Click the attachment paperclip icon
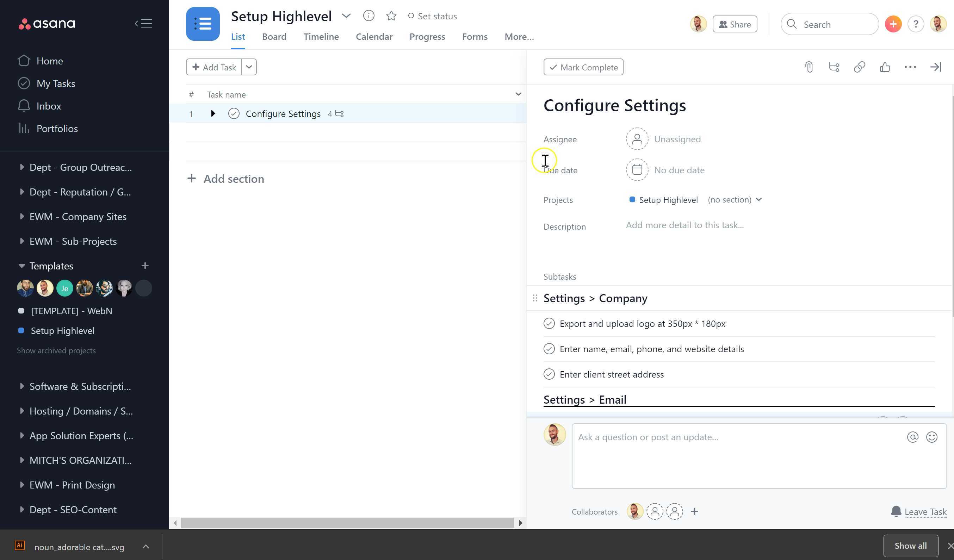 click(809, 67)
